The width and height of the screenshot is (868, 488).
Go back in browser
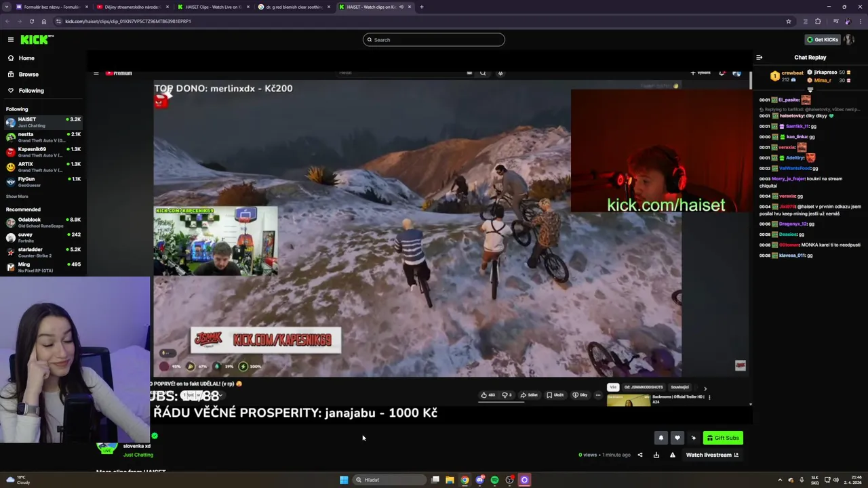pos(7,21)
